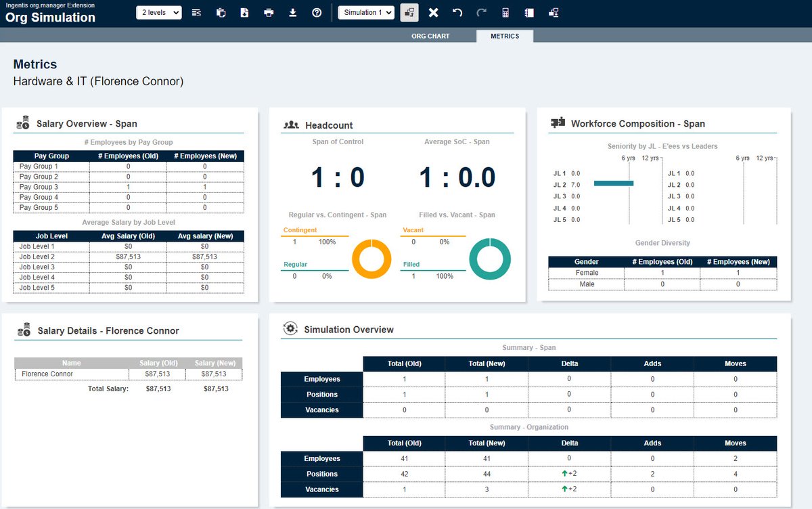Screen dimensions: 812x509
Task: Click the X discard simulation icon
Action: tap(434, 12)
